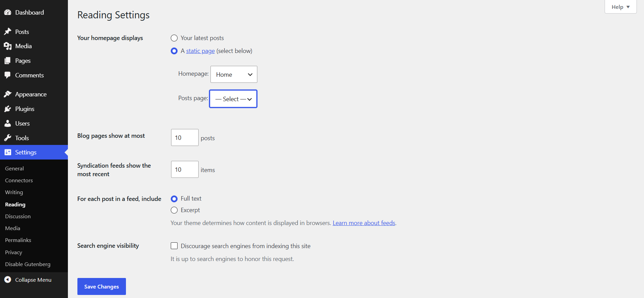Open the Discussion settings submenu item
Viewport: 644px width, 298px height.
18,217
